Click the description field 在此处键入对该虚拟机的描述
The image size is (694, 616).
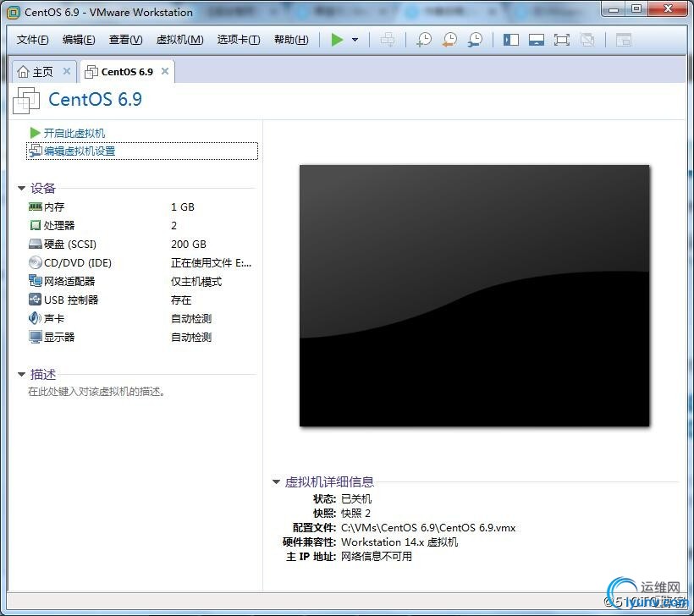pos(96,392)
